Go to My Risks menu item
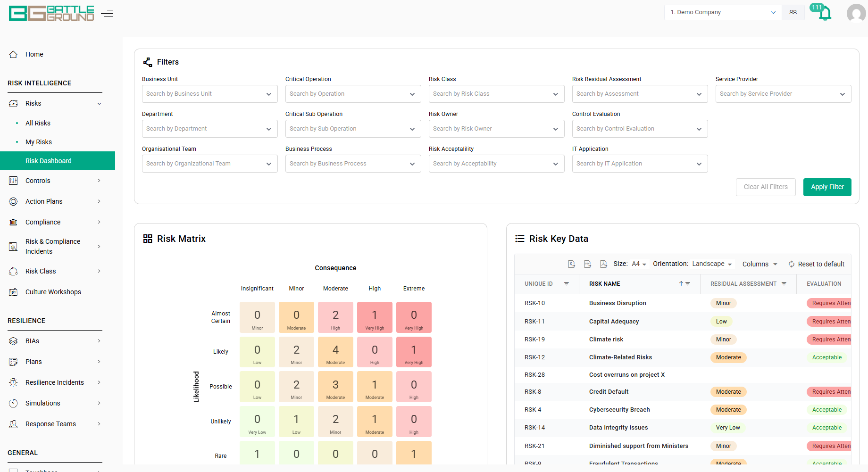 pos(39,142)
